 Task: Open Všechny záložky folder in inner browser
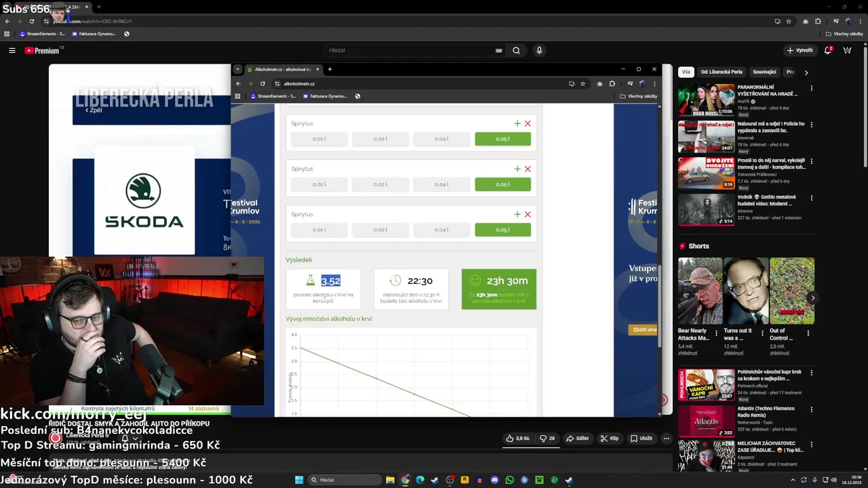click(x=639, y=96)
